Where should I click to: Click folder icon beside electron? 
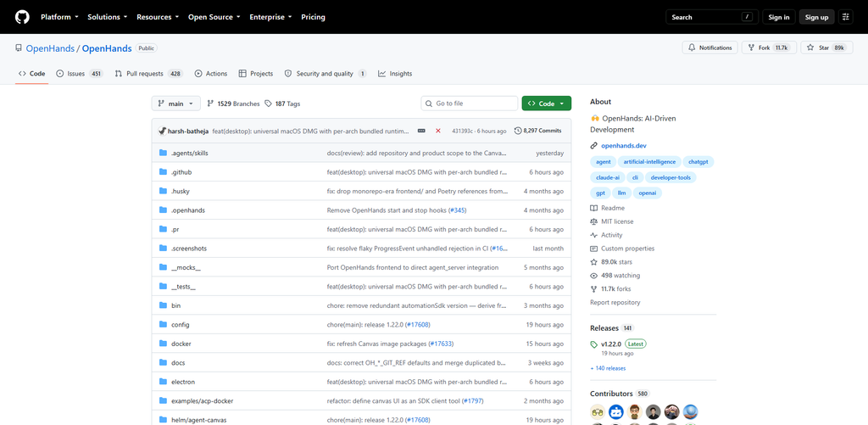pyautogui.click(x=163, y=381)
